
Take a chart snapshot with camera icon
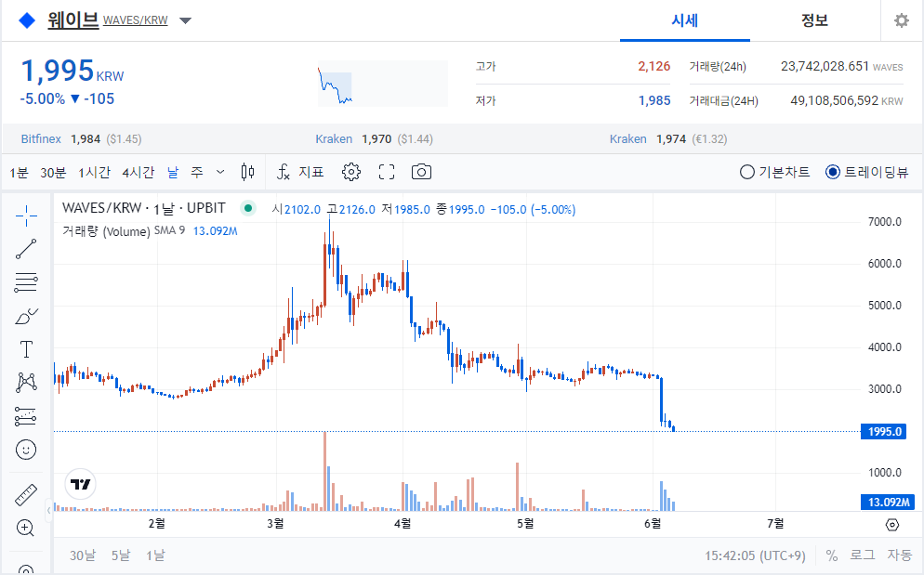[x=421, y=172]
